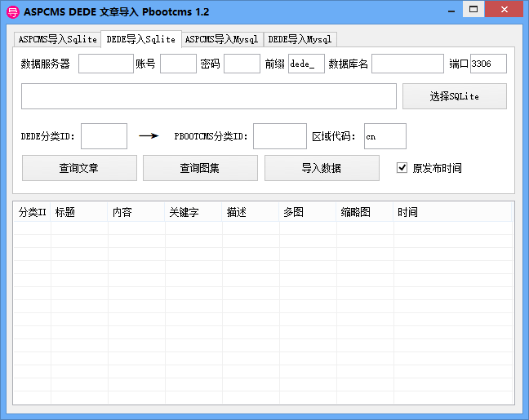The width and height of the screenshot is (529, 420).
Task: Click the 标题 column header
Action: point(79,212)
